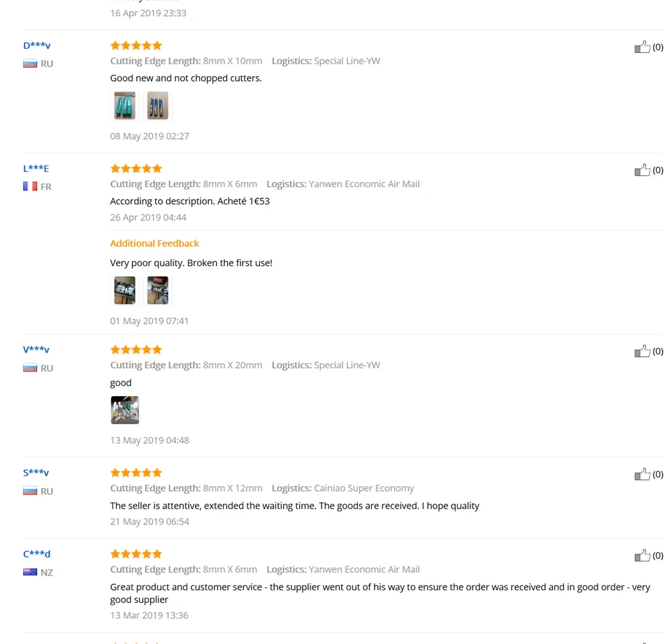Open L***E reviewer profile
Image resolution: width=671 pixels, height=644 pixels.
36,168
